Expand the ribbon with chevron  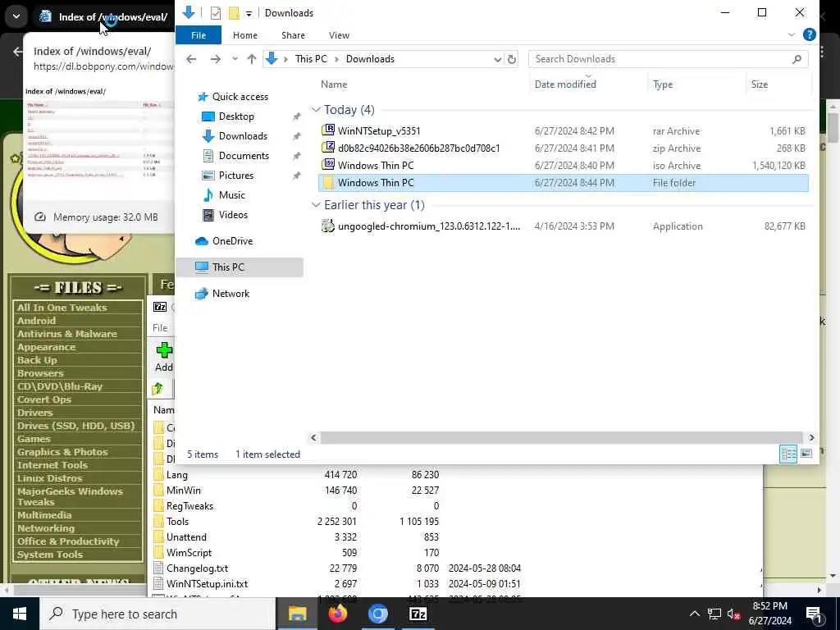(x=792, y=34)
